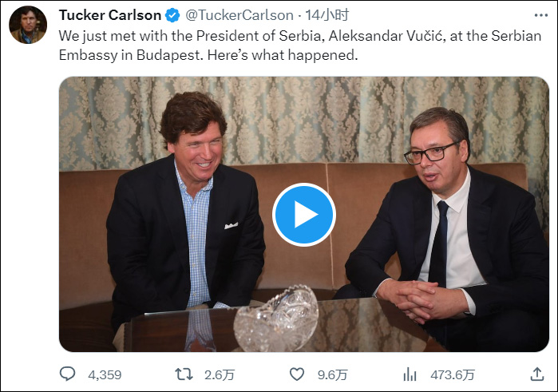This screenshot has height=392, width=558.
Task: Click the reply speech bubble icon
Action: click(x=69, y=374)
